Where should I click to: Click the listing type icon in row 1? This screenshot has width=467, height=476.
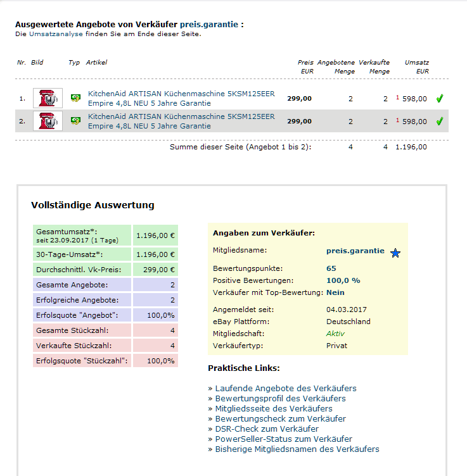click(75, 99)
